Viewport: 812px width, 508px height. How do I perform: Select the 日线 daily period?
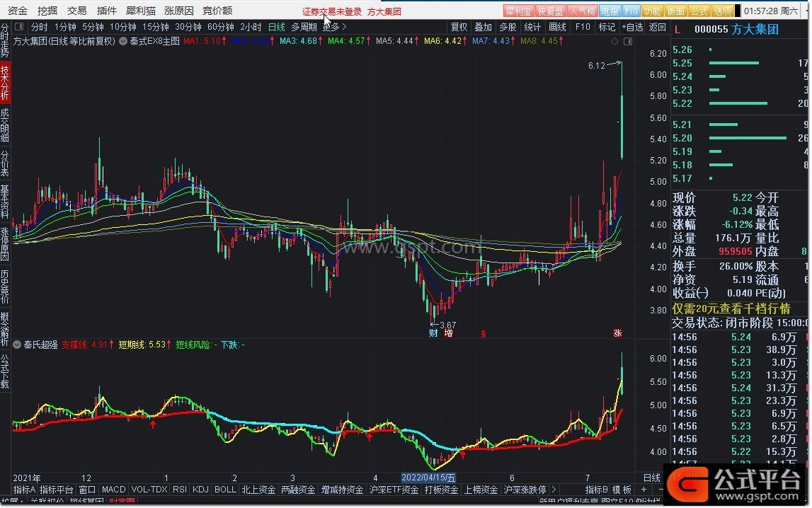(277, 27)
